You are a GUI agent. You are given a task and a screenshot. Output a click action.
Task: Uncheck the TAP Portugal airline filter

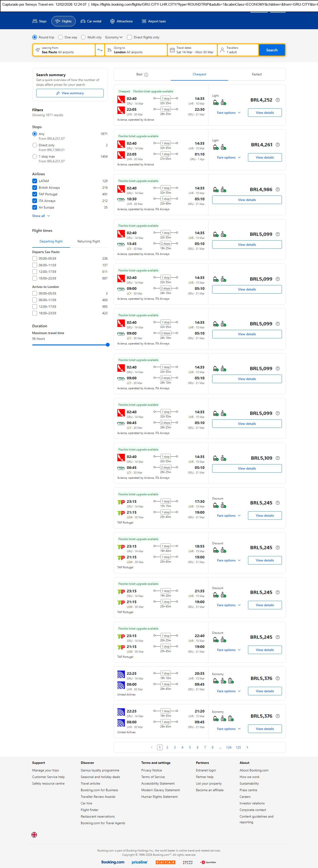pyautogui.click(x=34, y=194)
